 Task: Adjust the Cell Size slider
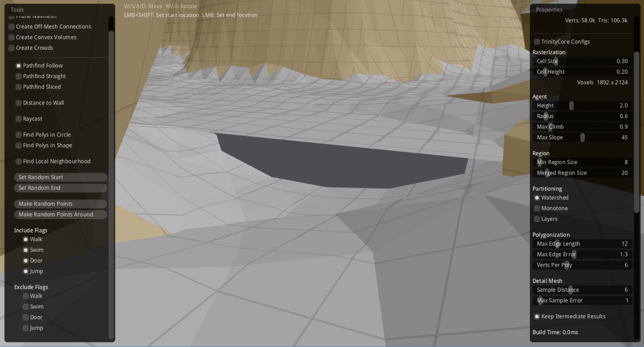tap(582, 61)
